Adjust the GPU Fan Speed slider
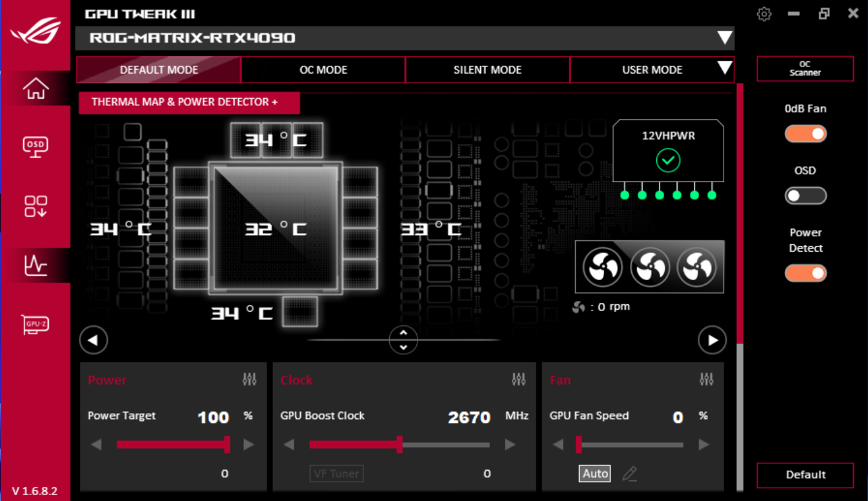This screenshot has height=501, width=868. tap(630, 445)
